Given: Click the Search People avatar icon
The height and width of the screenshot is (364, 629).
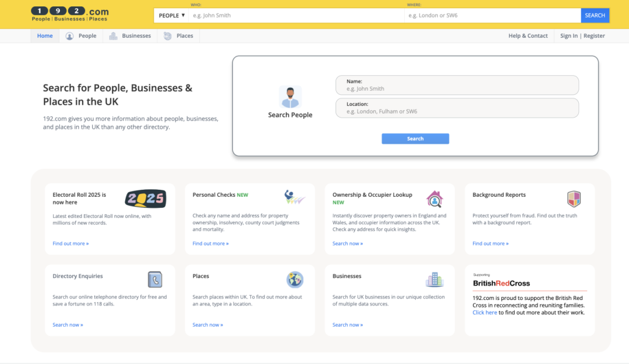Looking at the screenshot, I should coord(290,97).
